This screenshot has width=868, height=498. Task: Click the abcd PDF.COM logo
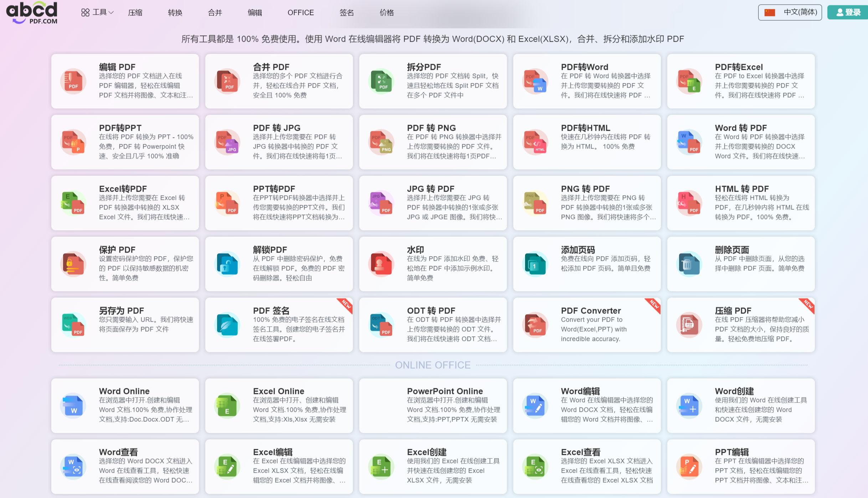click(x=31, y=13)
